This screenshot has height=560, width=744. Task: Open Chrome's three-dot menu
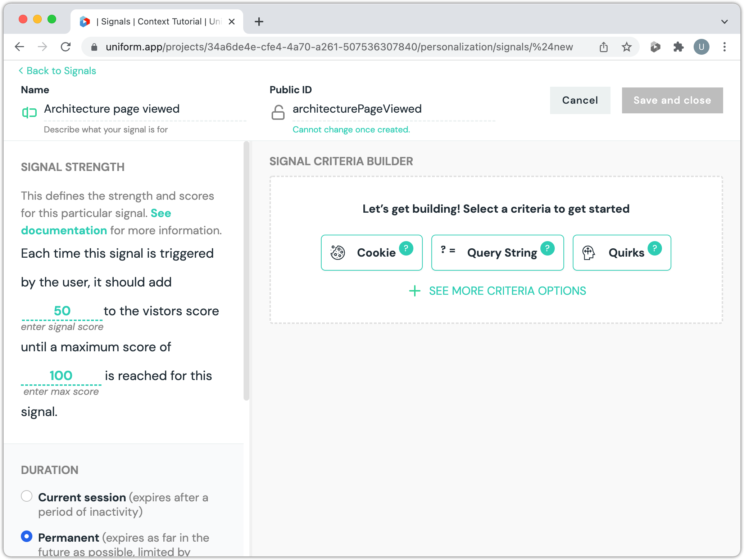click(724, 47)
